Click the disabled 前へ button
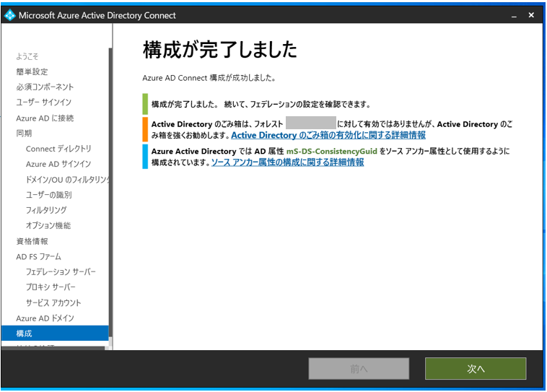 pos(359,369)
